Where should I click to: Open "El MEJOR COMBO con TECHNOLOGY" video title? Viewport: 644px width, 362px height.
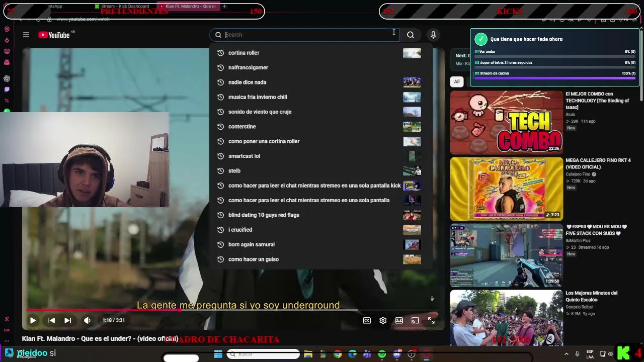pyautogui.click(x=597, y=101)
